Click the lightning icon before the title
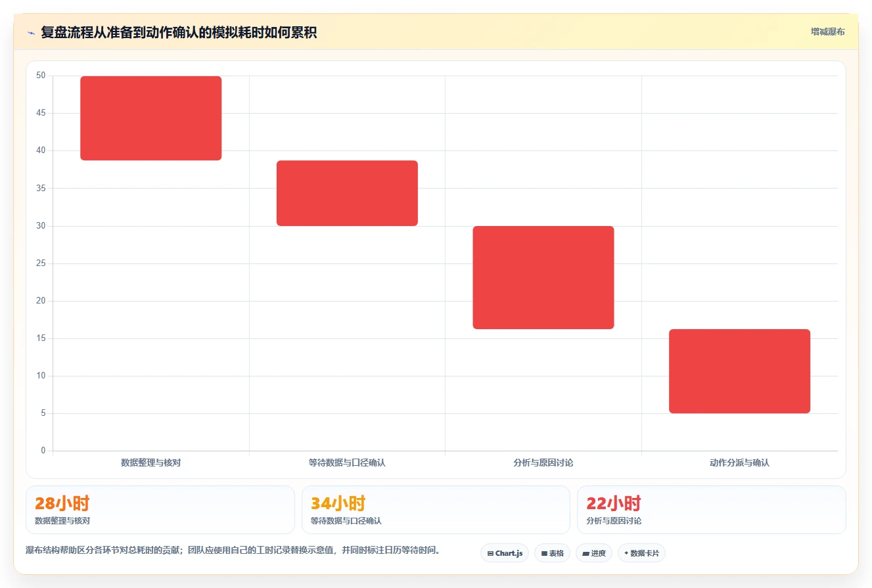Viewport: 872px width, 588px height. point(31,33)
